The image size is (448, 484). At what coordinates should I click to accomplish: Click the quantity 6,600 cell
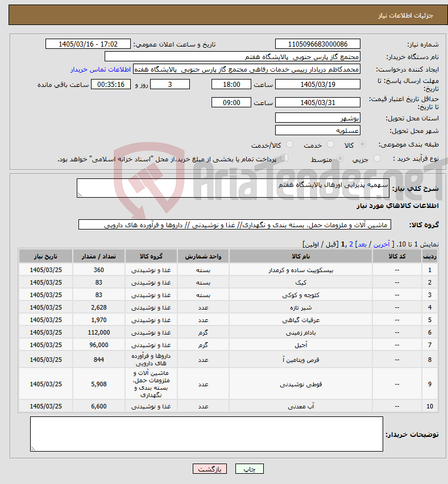point(98,407)
